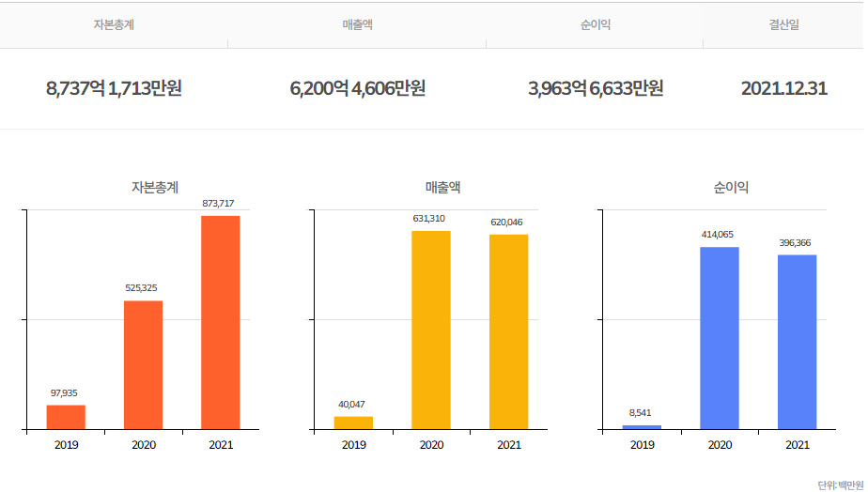Click the 결산일 column header
The height and width of the screenshot is (492, 868).
pos(783,25)
